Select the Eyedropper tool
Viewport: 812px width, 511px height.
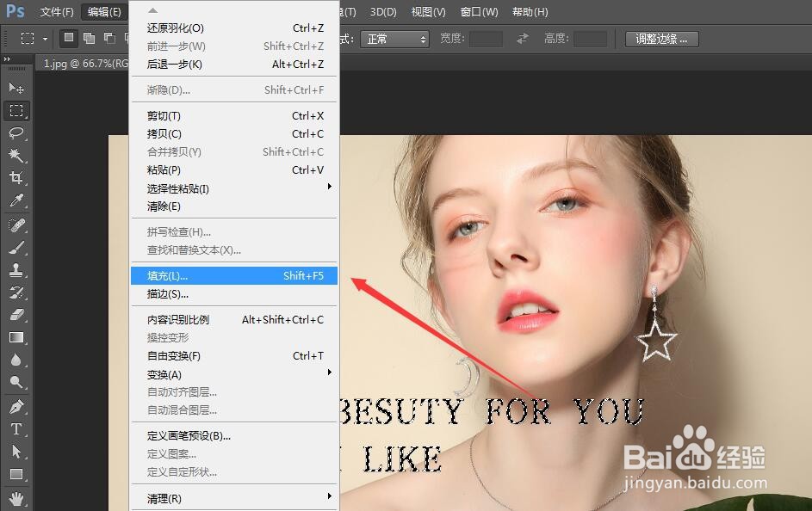(16, 200)
